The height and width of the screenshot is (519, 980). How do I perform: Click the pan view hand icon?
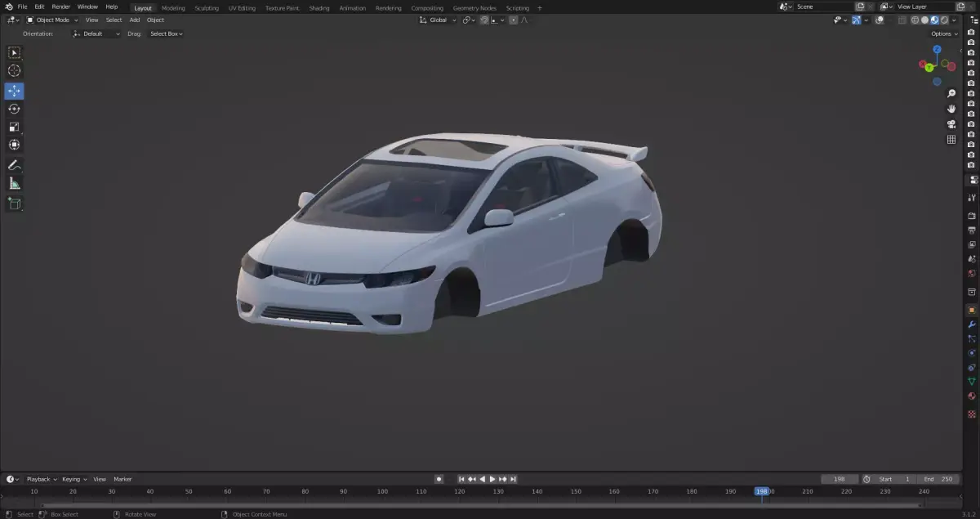click(951, 109)
